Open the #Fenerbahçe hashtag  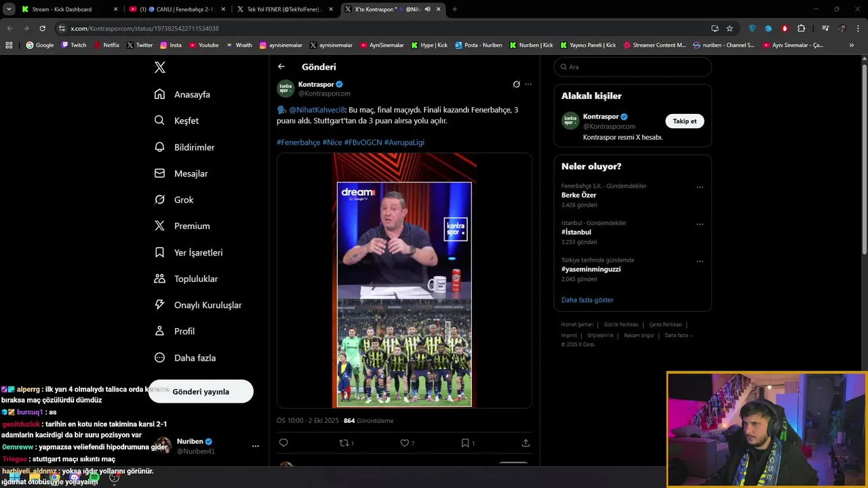[x=298, y=142]
